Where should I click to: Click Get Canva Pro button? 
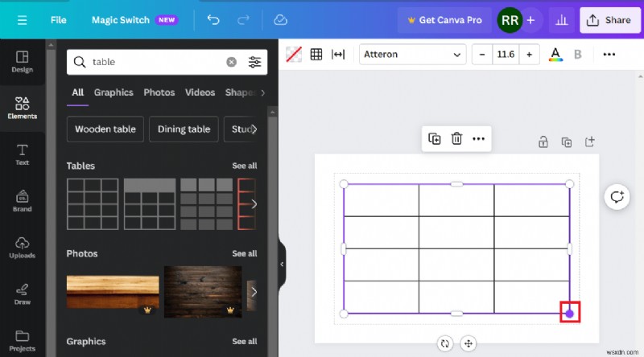pos(444,20)
